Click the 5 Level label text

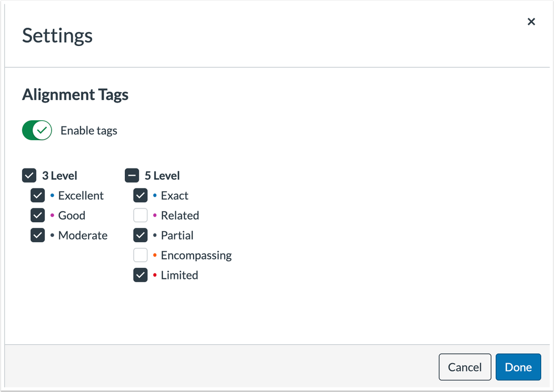162,176
